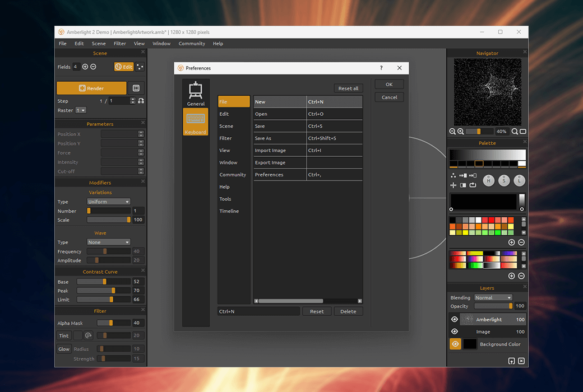Add a gradient preset with plus icon

(512, 276)
